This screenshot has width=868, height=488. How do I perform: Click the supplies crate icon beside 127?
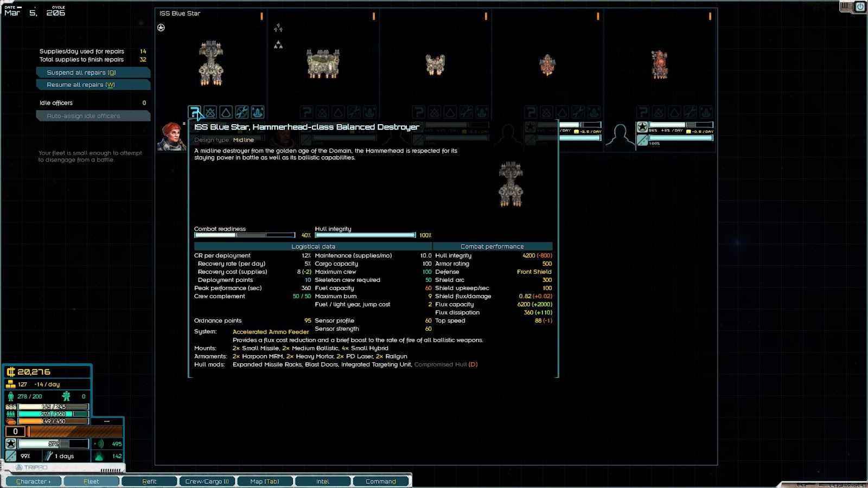[10, 384]
